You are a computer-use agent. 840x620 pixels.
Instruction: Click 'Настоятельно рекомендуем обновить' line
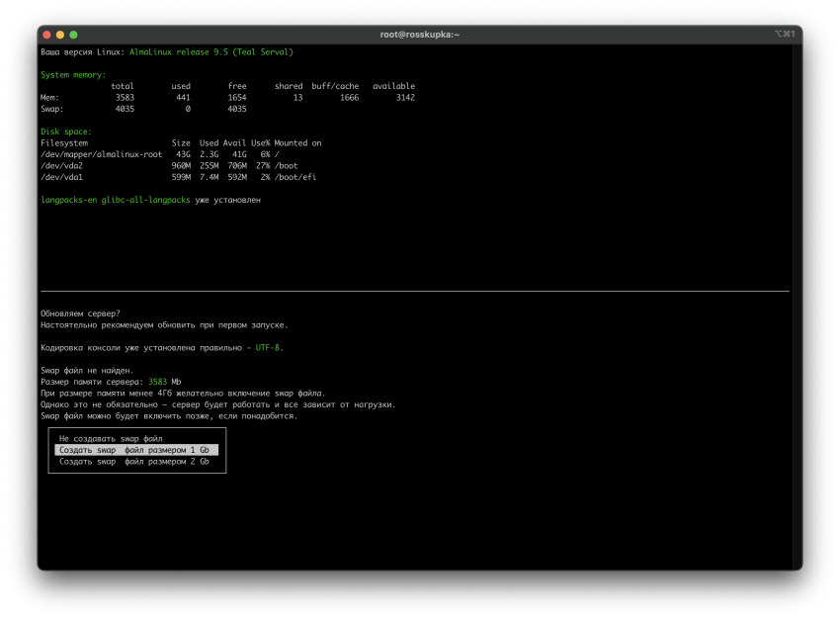[164, 324]
